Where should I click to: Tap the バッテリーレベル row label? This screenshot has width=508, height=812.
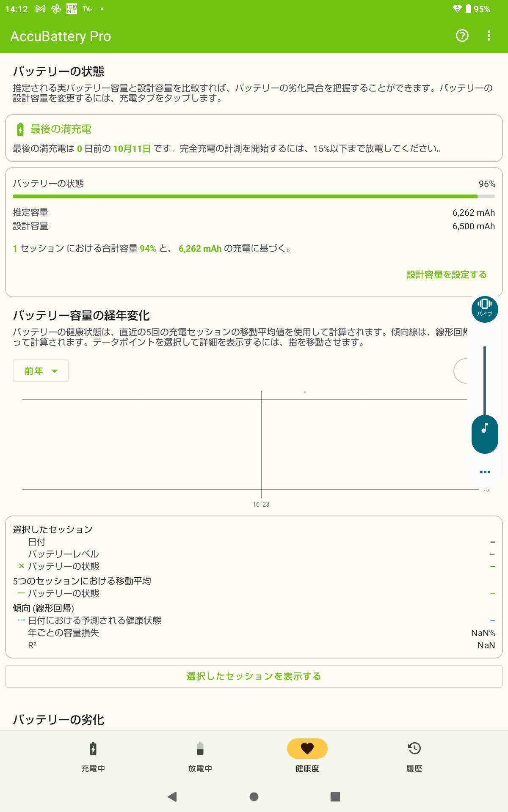click(x=63, y=554)
